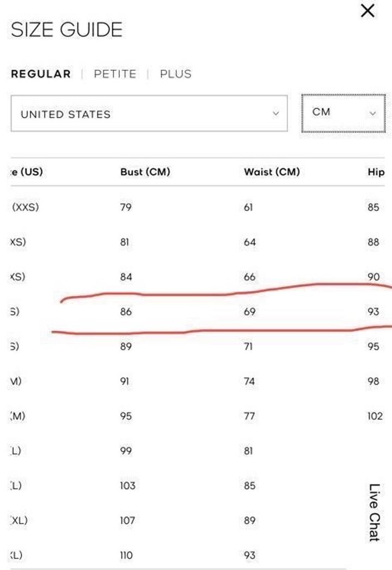
Task: Close the size guide with the X icon
Action: pos(367,11)
